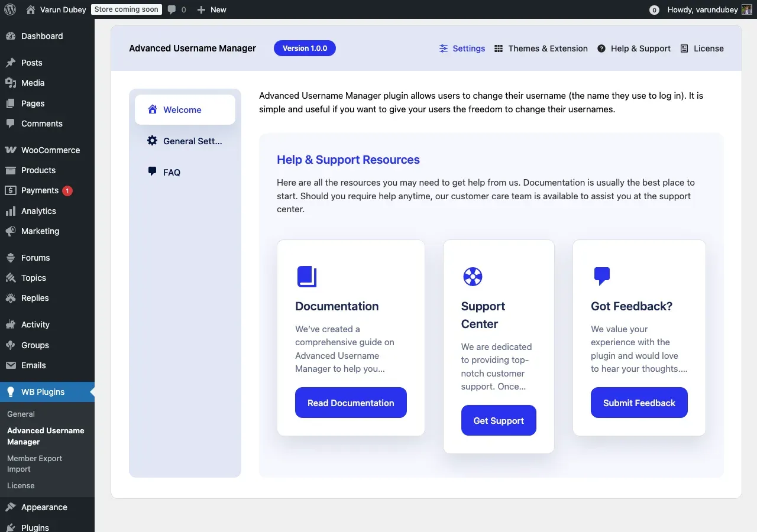
Task: Click the Advanced Username Manager page title
Action: tap(192, 48)
